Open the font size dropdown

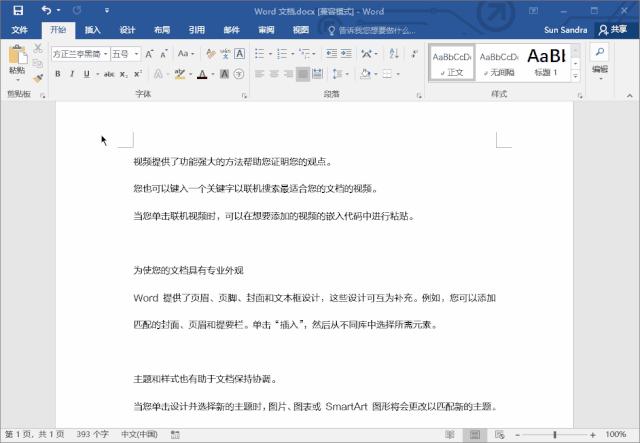(136, 54)
